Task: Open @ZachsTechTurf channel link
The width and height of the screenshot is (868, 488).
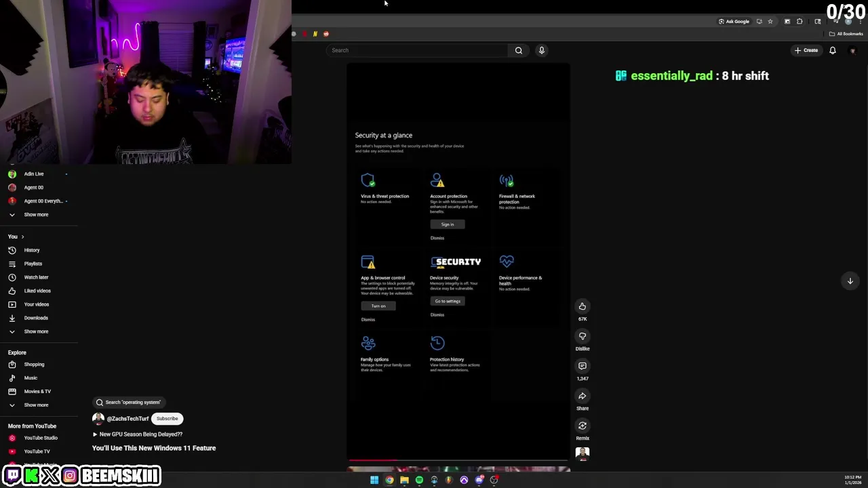Action: [127, 419]
